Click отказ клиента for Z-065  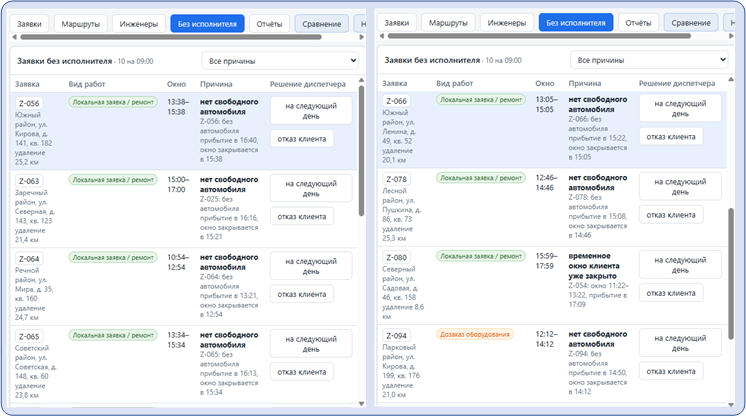(302, 372)
